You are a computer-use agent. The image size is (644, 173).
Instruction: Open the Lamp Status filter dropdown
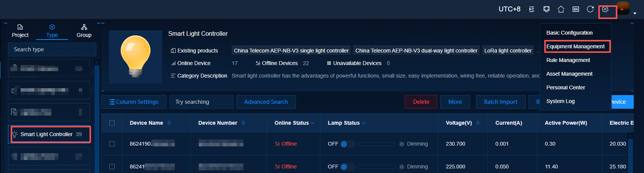click(364, 123)
